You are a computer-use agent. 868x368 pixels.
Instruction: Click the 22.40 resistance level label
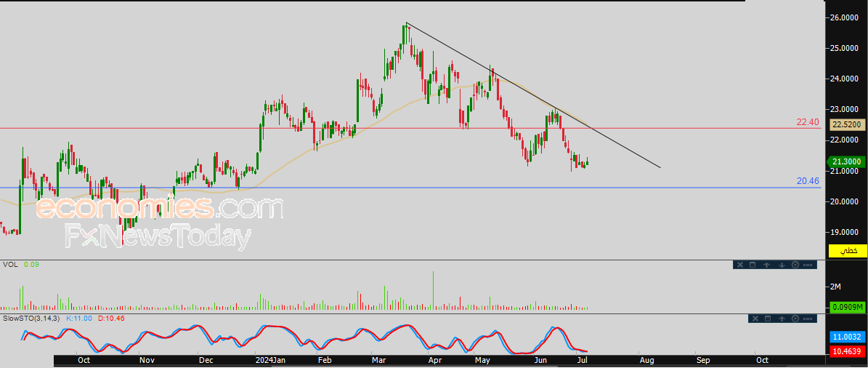coord(807,122)
